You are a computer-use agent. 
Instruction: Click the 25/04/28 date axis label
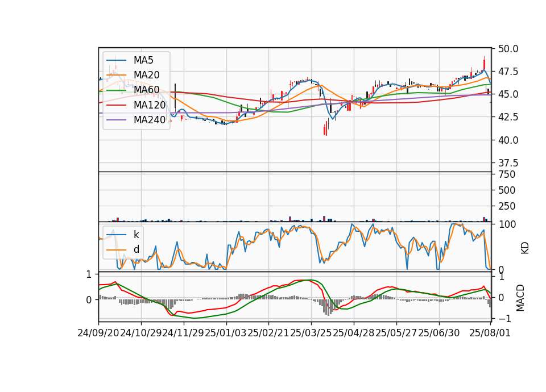point(354,333)
